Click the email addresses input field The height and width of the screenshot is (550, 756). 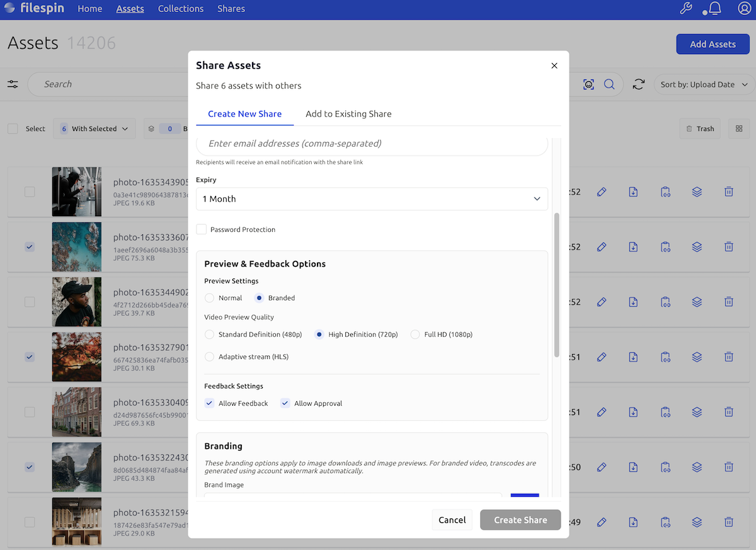tap(372, 144)
